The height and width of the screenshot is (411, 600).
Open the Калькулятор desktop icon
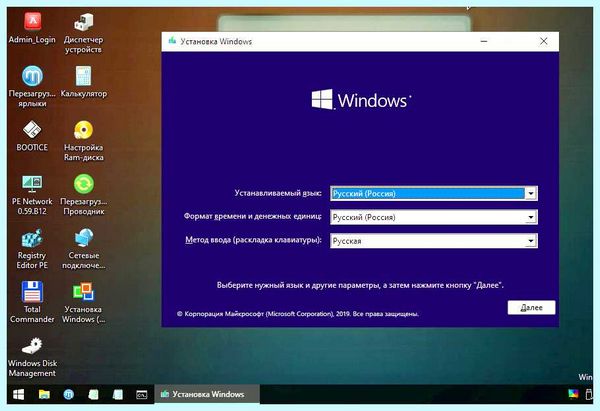[x=83, y=82]
